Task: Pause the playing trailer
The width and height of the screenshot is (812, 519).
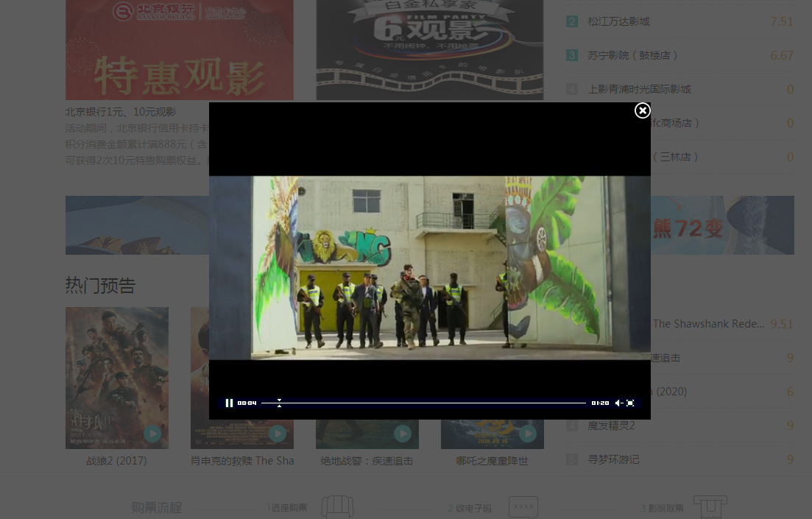Action: coord(229,403)
